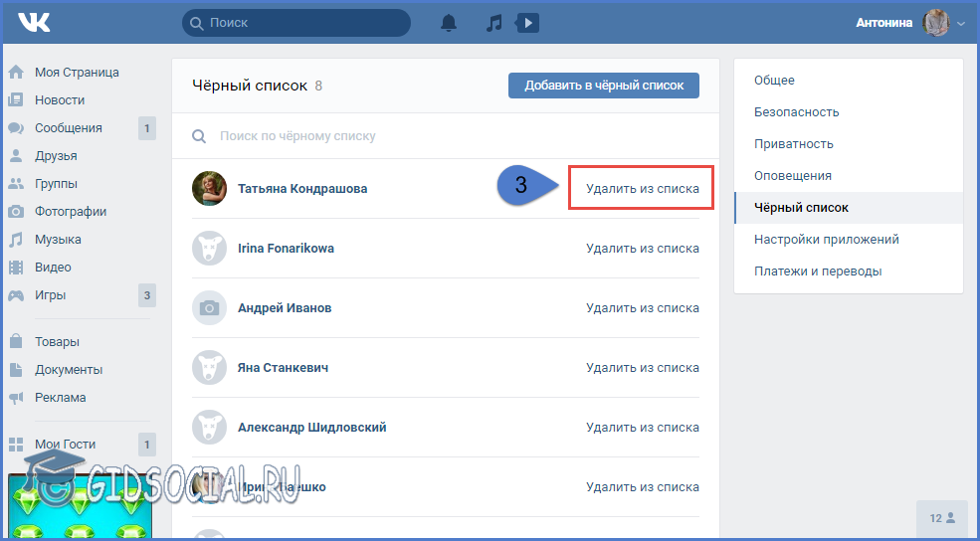Viewport: 980px width, 541px height.
Task: Go to Товары in sidebar
Action: (x=57, y=342)
